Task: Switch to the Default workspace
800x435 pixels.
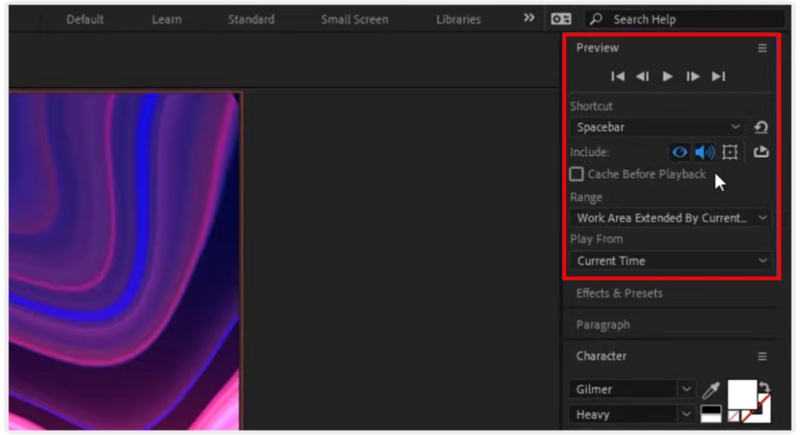Action: pos(85,19)
